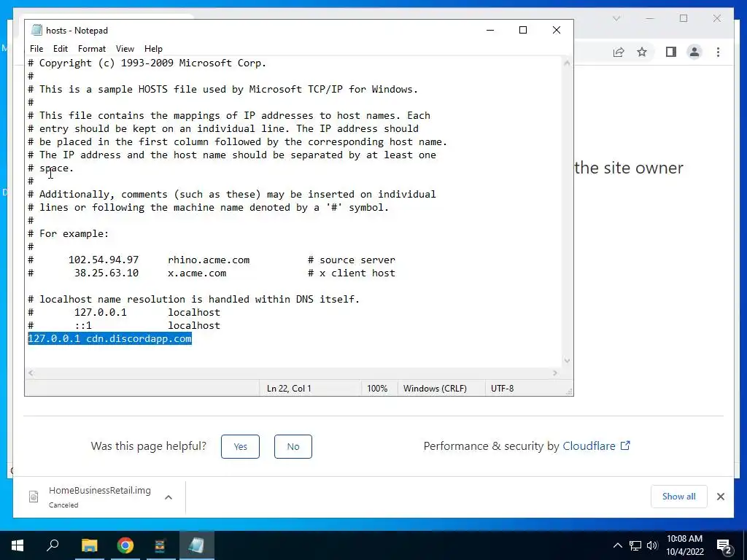The width and height of the screenshot is (747, 560).
Task: Click '100%' zoom in status bar
Action: click(377, 389)
